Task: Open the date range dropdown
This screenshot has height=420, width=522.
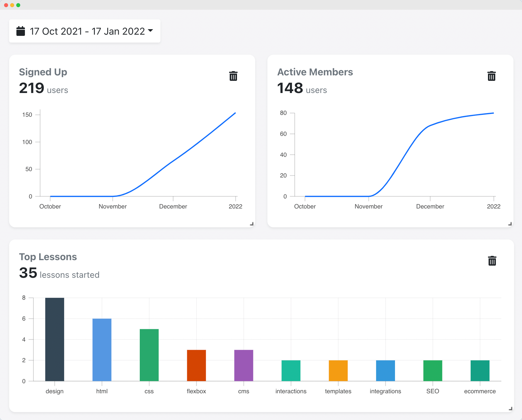Action: (84, 31)
